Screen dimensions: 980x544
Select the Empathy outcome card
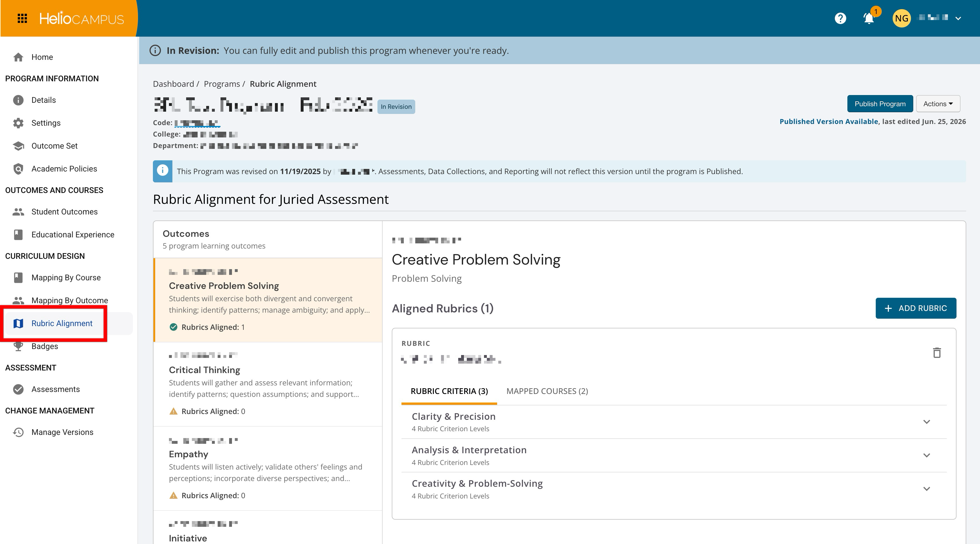(268, 468)
